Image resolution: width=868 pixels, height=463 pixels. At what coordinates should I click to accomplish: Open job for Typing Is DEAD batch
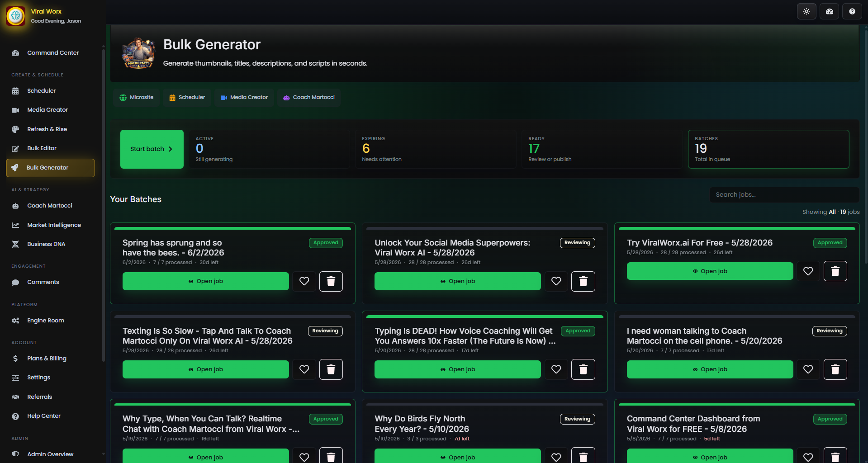[x=458, y=369]
